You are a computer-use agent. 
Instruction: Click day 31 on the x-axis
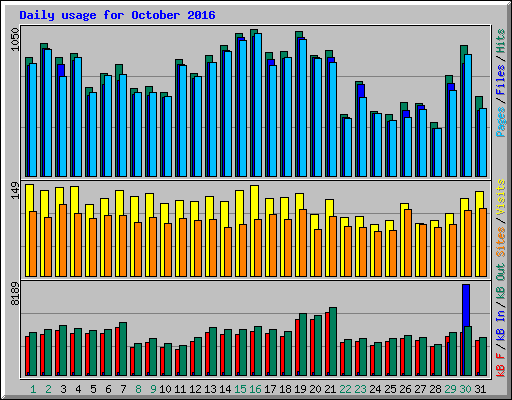click(480, 389)
